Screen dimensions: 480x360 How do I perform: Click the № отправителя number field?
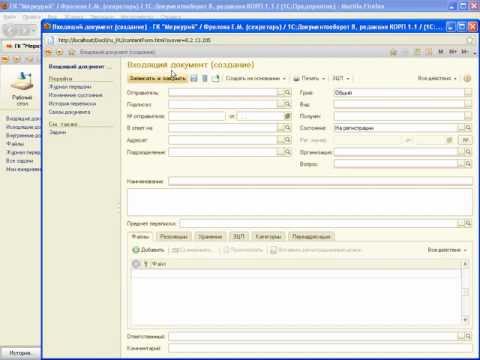(x=197, y=116)
